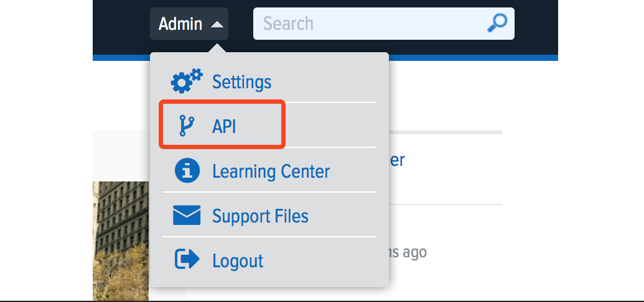Open the building photo thumbnail
Screen dimensions: 644x302
121,241
